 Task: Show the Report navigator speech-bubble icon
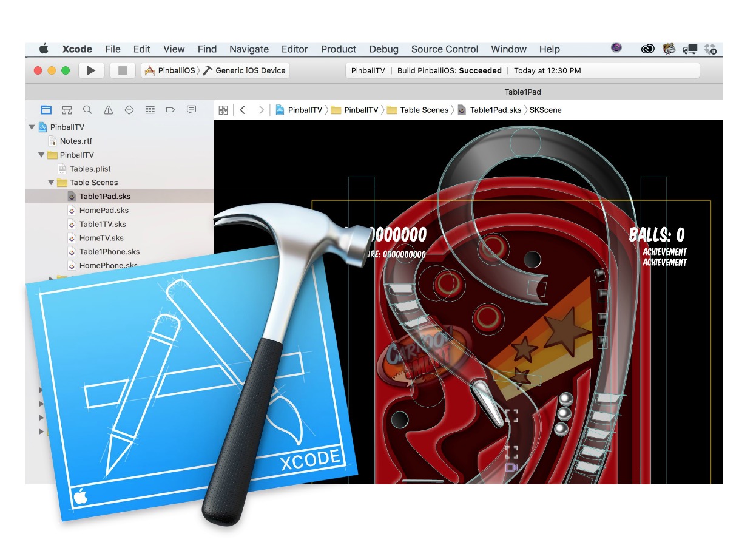191,110
